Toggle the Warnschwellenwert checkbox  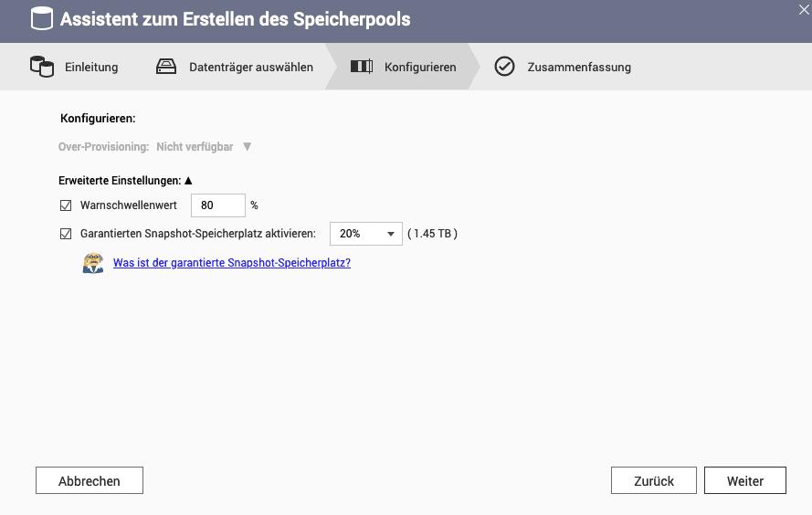tap(66, 205)
